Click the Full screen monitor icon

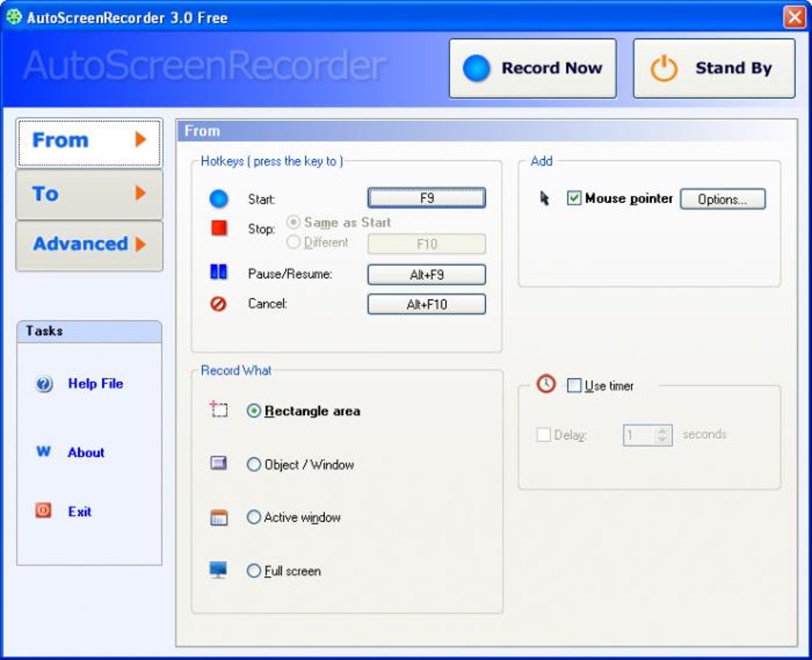218,569
